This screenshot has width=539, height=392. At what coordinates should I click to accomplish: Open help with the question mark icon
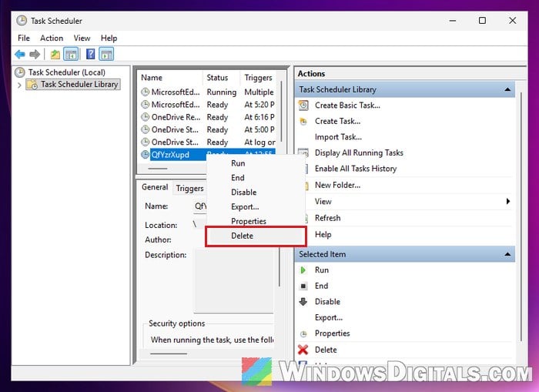(x=90, y=55)
